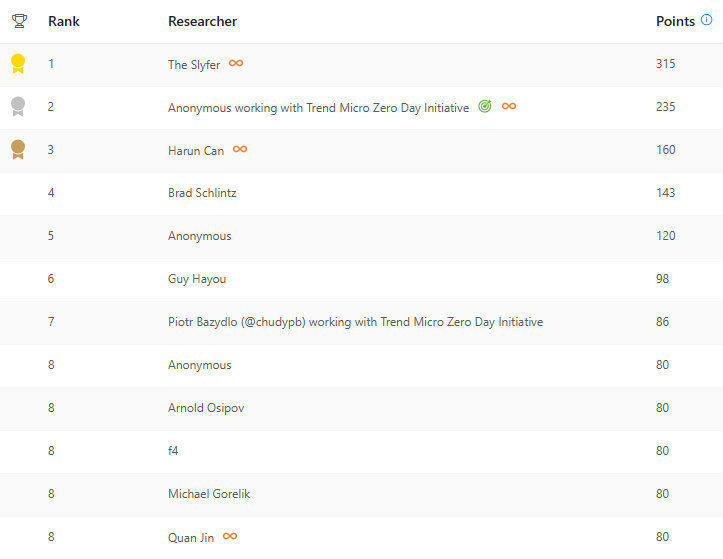Click the Points info icon

(707, 20)
